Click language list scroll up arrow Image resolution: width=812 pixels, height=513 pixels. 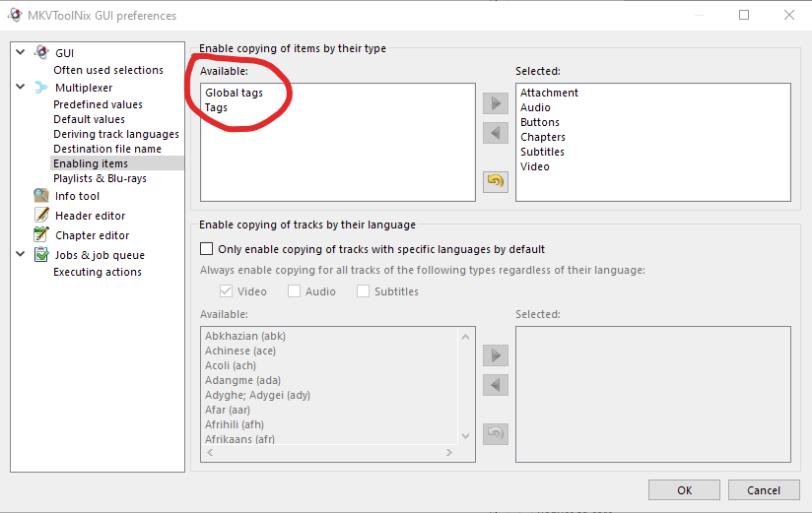click(x=465, y=337)
